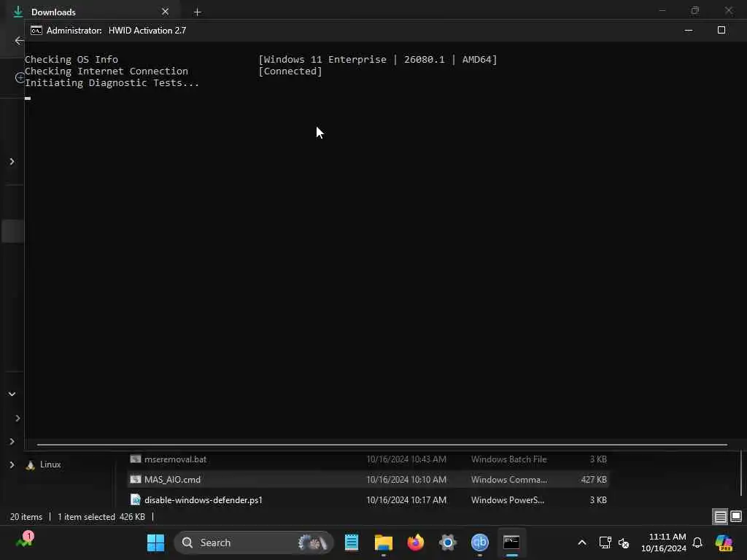The width and height of the screenshot is (747, 560).
Task: Click the 1 item selected status text
Action: pyautogui.click(x=86, y=517)
